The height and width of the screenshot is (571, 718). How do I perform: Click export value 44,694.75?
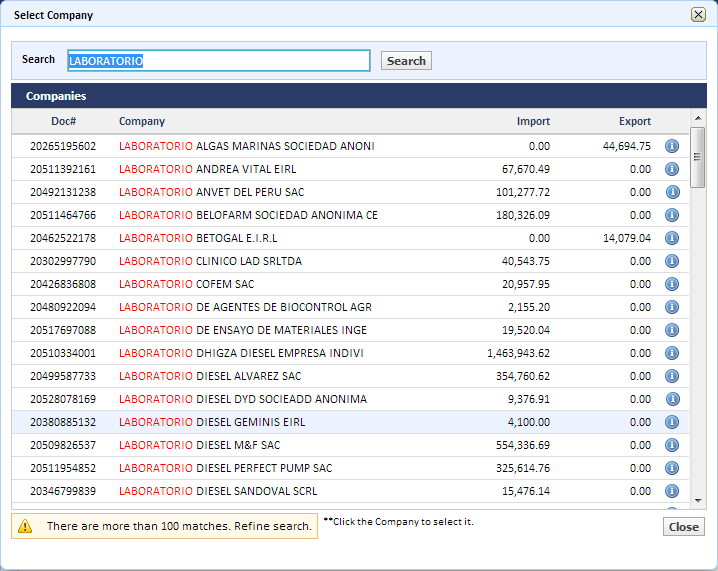(626, 146)
